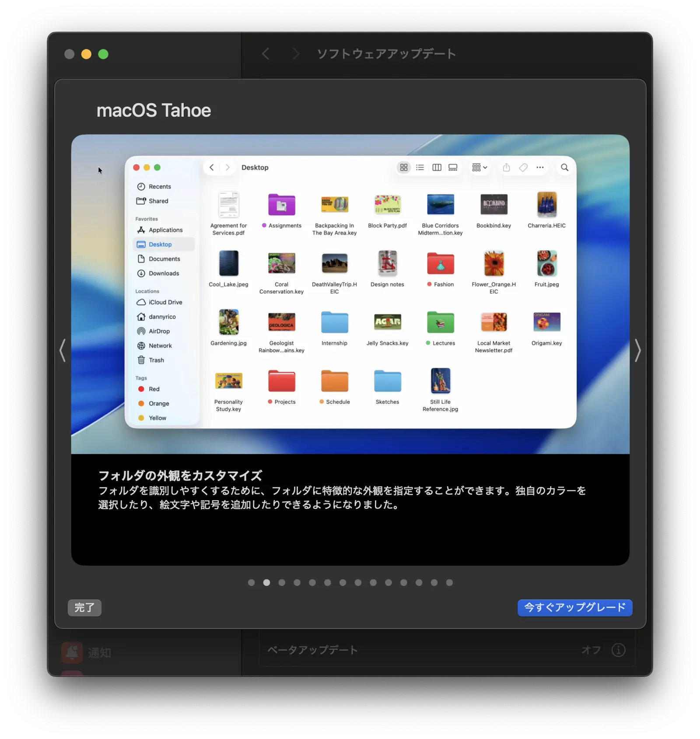Click forward arrow beside ソフトウェアアップデート title
Image resolution: width=700 pixels, height=739 pixels.
point(296,54)
